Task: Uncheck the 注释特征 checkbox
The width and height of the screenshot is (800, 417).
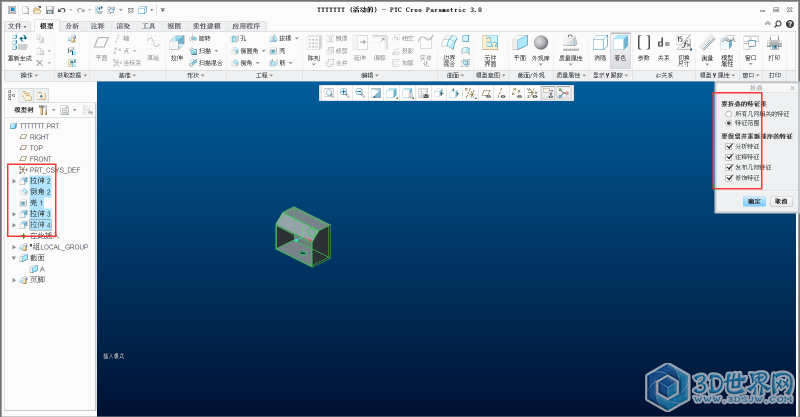Action: tap(729, 157)
